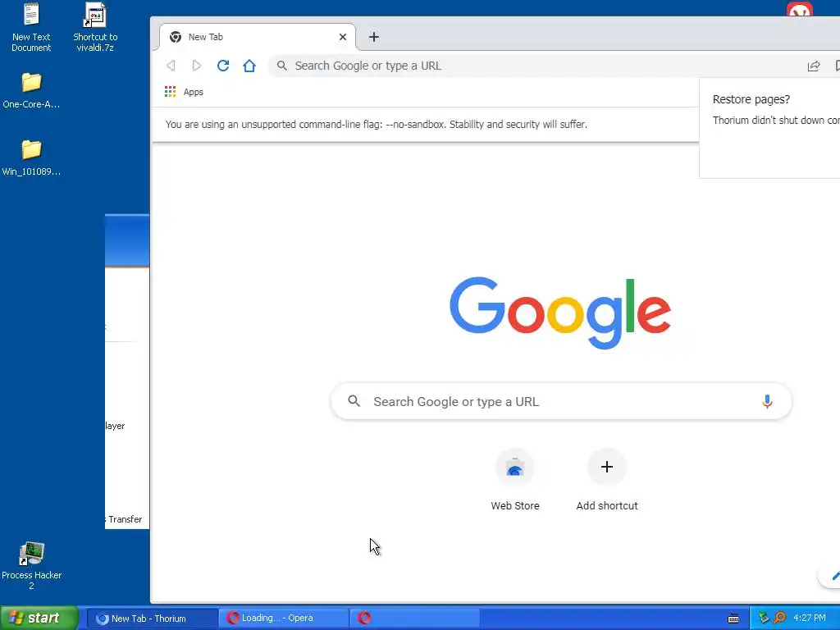The width and height of the screenshot is (840, 630).
Task: Click the magnifier tray icon
Action: pos(779,619)
